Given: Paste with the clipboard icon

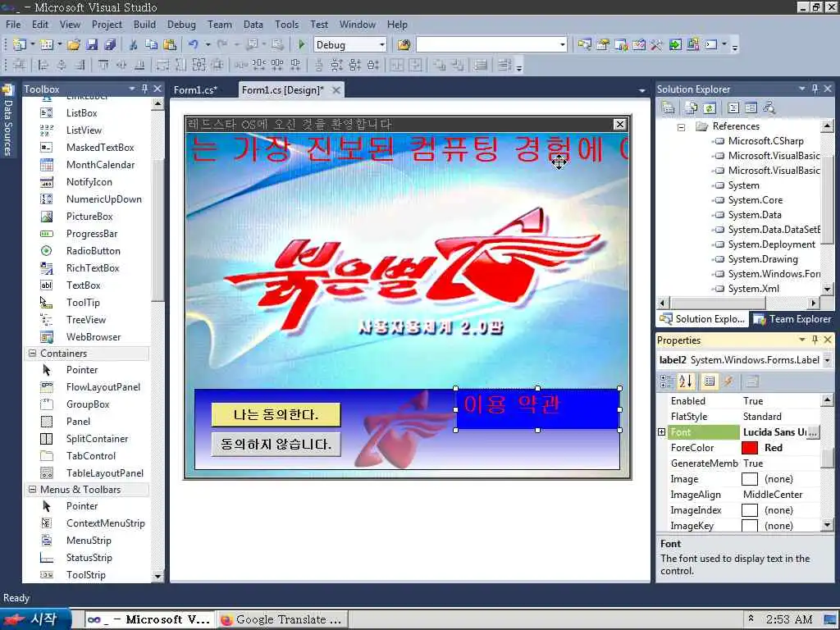Looking at the screenshot, I should [170, 45].
